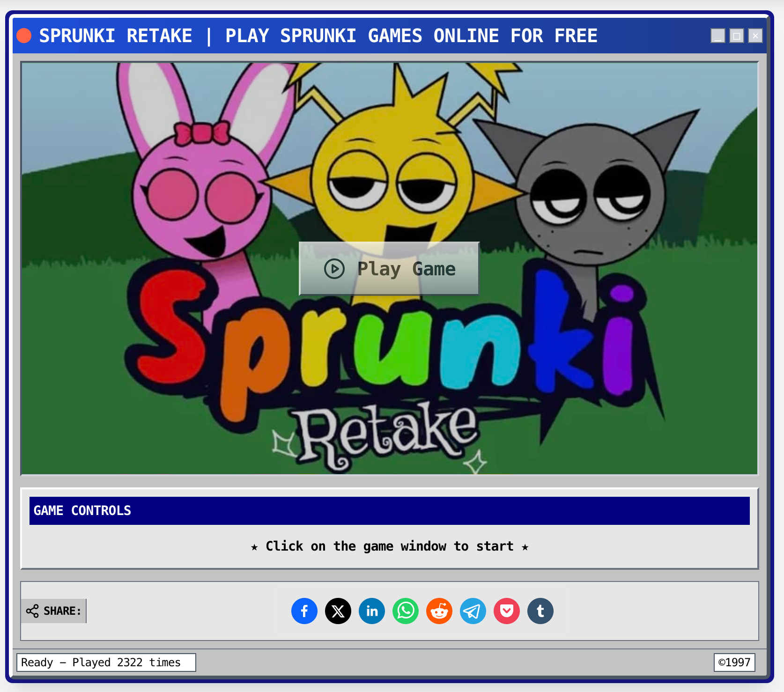Maximize the Sprunki Retake window

click(737, 36)
